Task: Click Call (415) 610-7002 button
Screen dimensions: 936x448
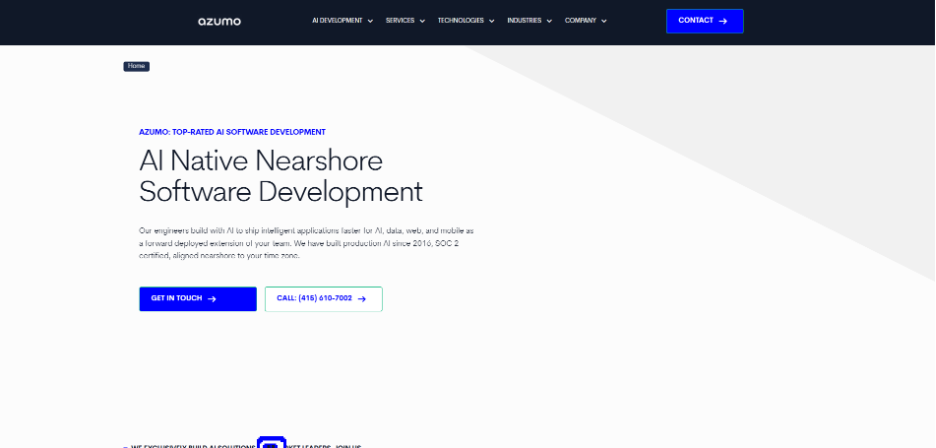Action: tap(324, 299)
